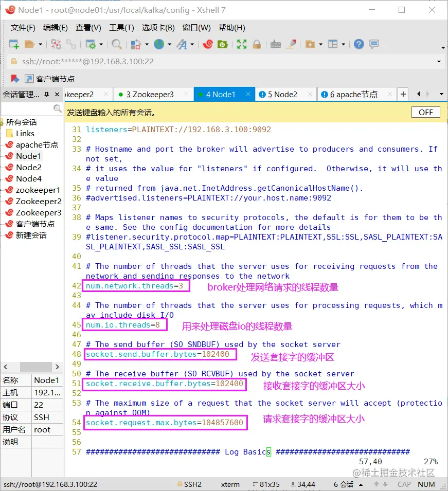Click the 客户端节点 shortcut link
The height and width of the screenshot is (491, 448).
pos(50,79)
